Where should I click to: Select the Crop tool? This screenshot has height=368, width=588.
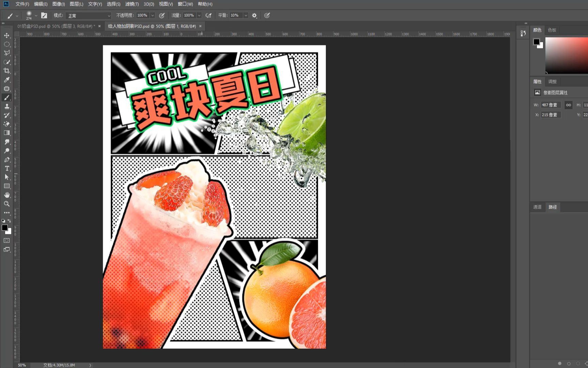point(7,71)
